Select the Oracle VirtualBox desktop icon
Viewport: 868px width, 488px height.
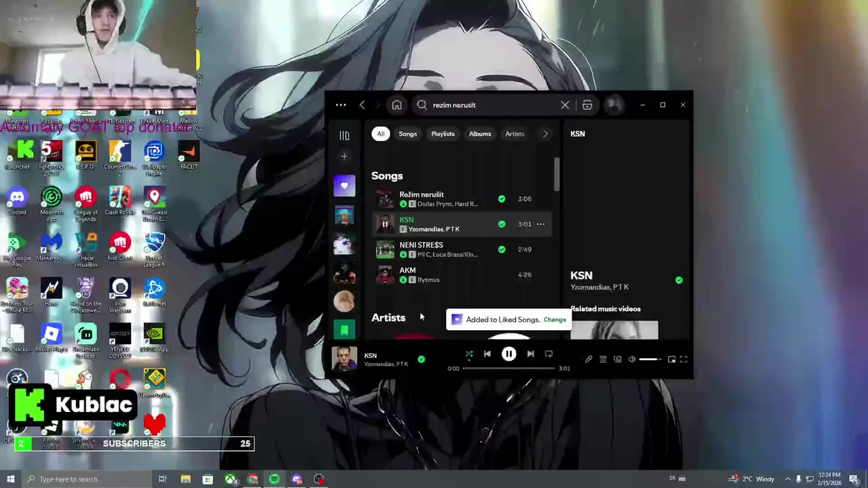click(85, 249)
